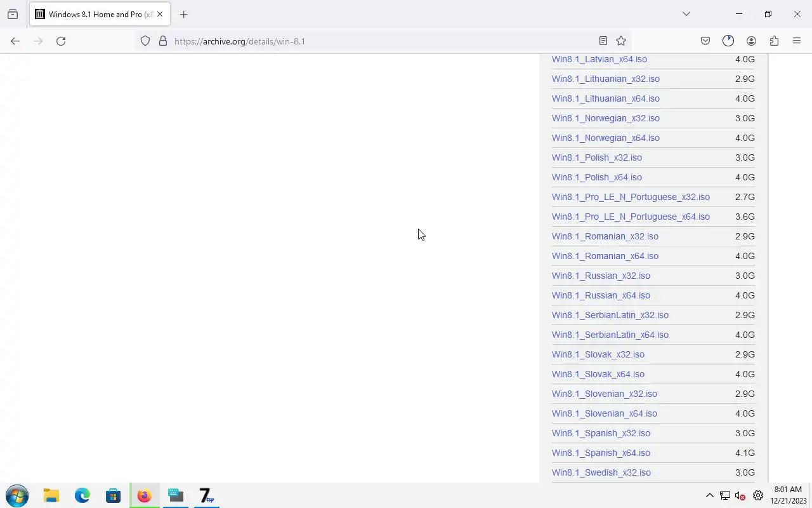Viewport: 812px width, 508px height.
Task: Download Win8.1_Romanian_x32.iso
Action: 605,236
